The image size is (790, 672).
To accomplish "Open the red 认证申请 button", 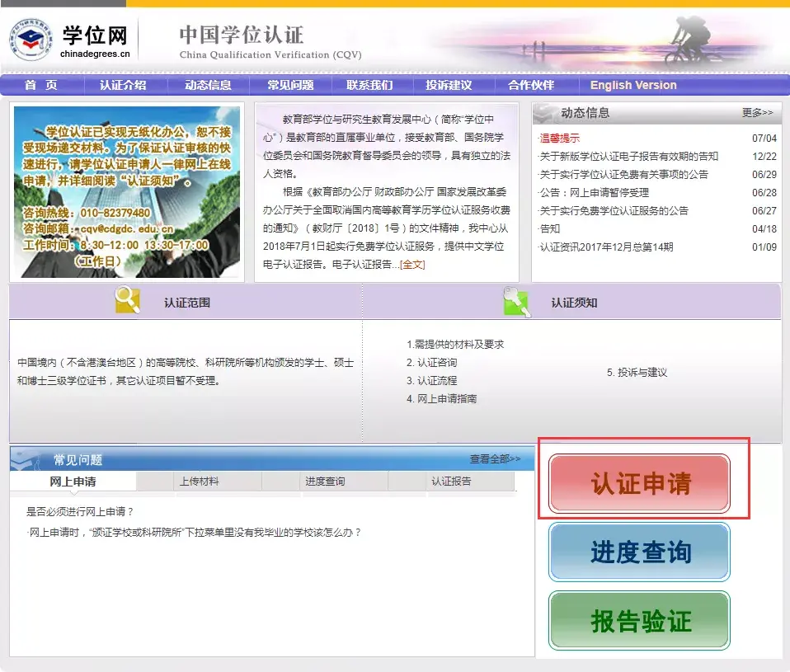I will [x=639, y=485].
